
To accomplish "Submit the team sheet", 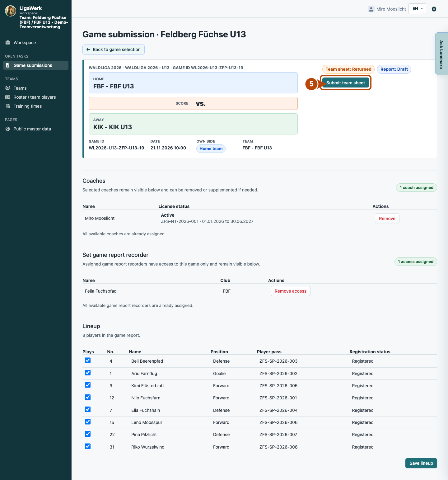I will [x=346, y=83].
